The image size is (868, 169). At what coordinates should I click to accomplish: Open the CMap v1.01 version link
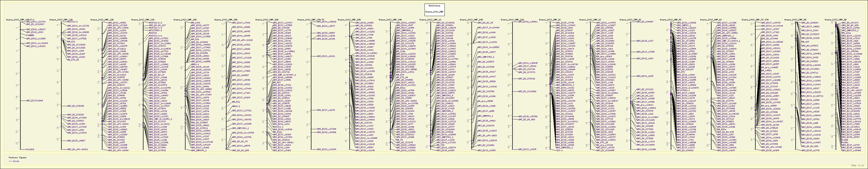coord(859,166)
